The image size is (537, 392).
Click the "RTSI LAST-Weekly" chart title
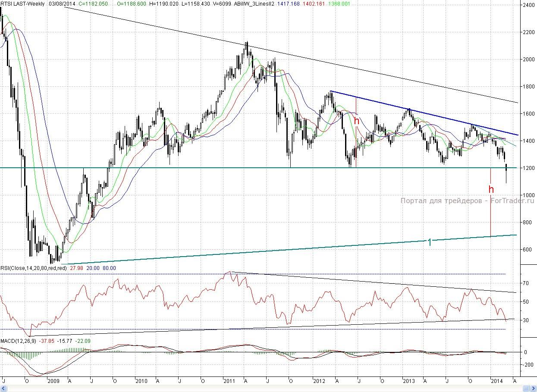coord(23,3)
